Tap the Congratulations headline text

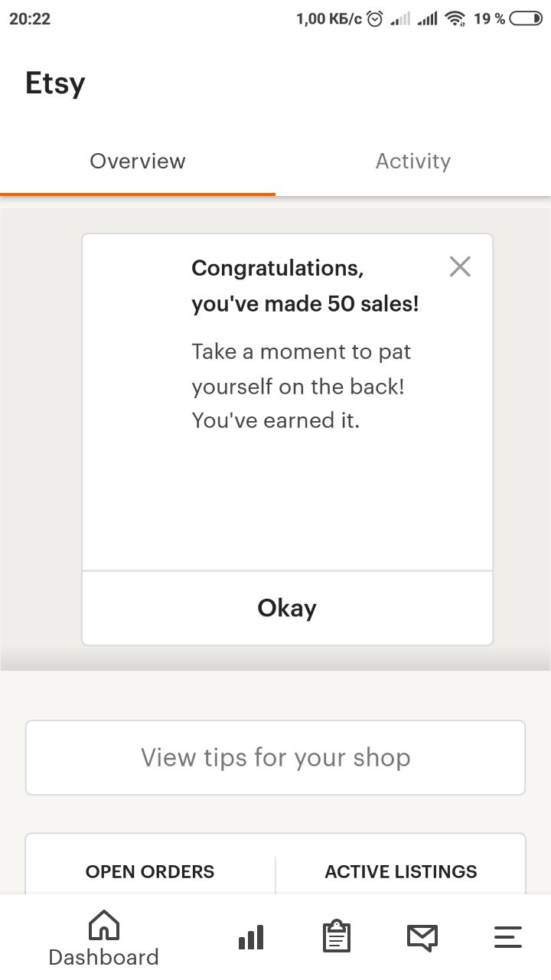click(x=305, y=286)
